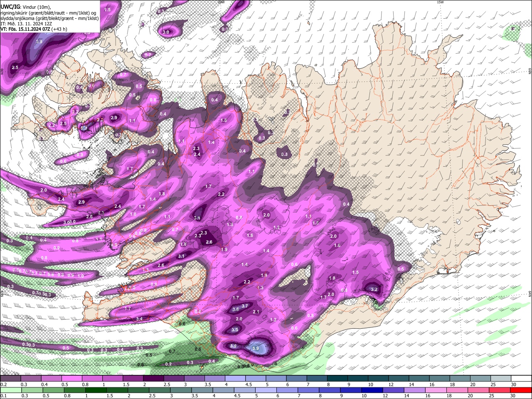Select the pale grey 25 swatch in snow legend
Image resolution: width=532 pixels, height=399 pixels.
click(500, 378)
